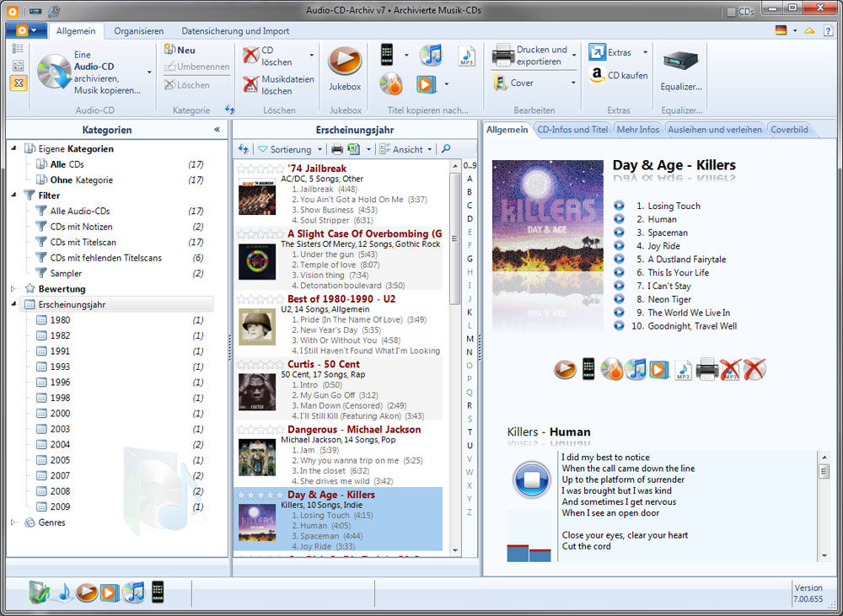The image size is (843, 616).
Task: Play track 2 Human arrow icon
Action: (x=619, y=219)
